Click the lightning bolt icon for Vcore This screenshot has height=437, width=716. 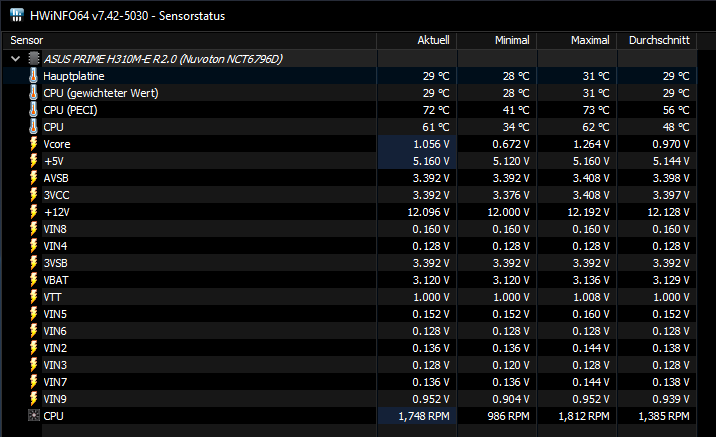click(33, 144)
